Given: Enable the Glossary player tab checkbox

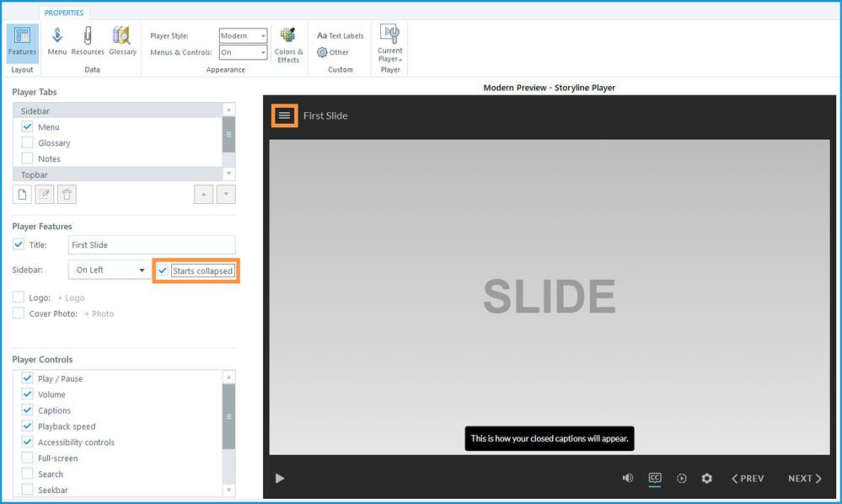Looking at the screenshot, I should (28, 143).
